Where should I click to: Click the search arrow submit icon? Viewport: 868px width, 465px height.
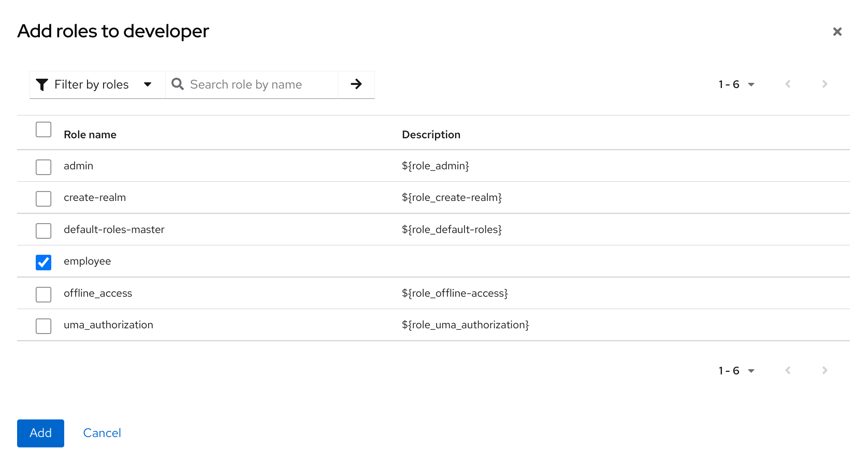pos(356,84)
